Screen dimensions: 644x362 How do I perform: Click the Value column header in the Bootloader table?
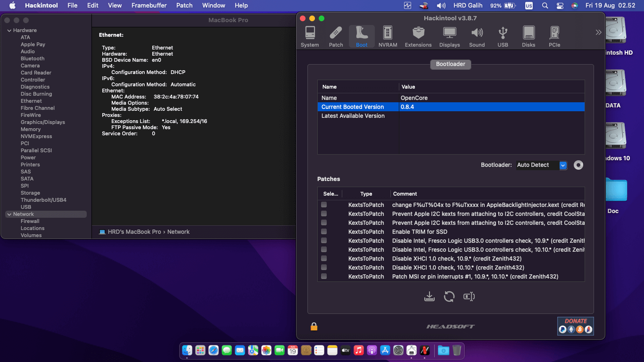(492, 87)
